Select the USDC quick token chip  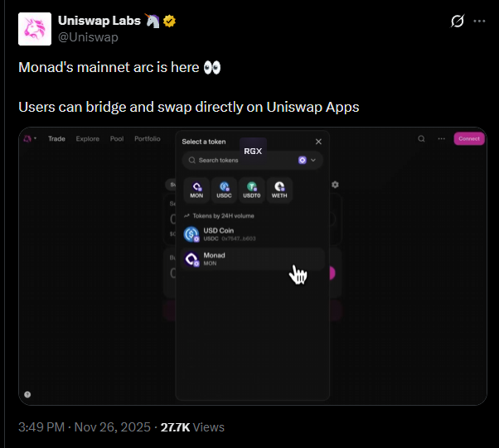pos(224,190)
